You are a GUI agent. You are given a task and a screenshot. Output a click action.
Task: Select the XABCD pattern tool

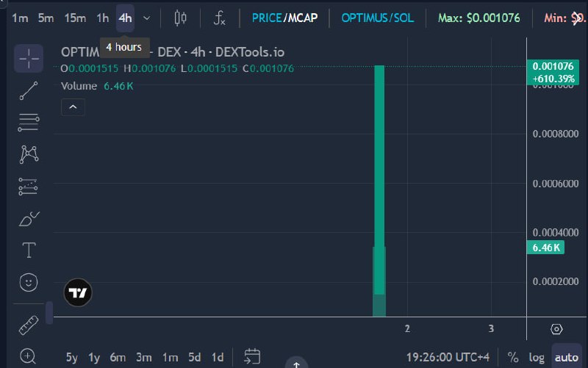29,154
